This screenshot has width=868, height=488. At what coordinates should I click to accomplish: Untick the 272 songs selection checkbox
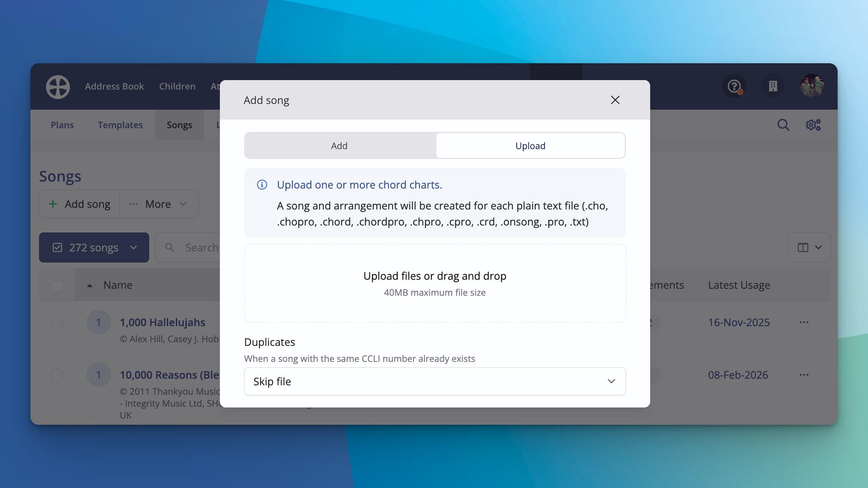[x=57, y=247]
